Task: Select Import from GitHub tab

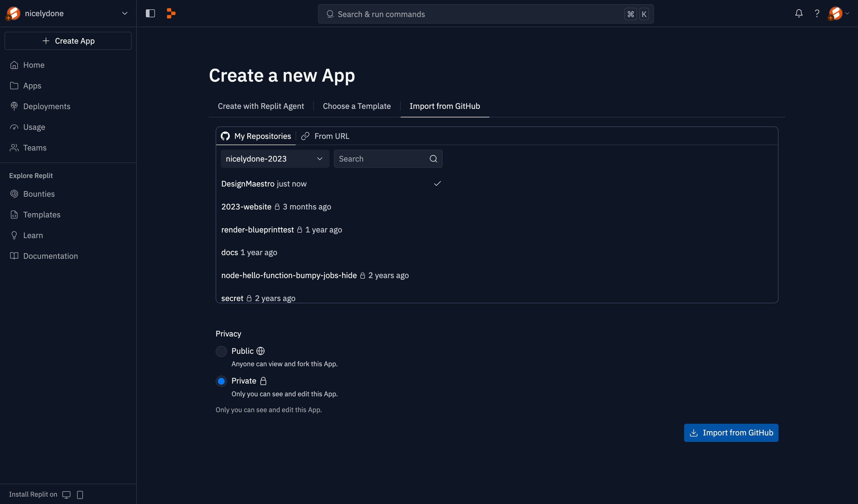Action: 445,106
